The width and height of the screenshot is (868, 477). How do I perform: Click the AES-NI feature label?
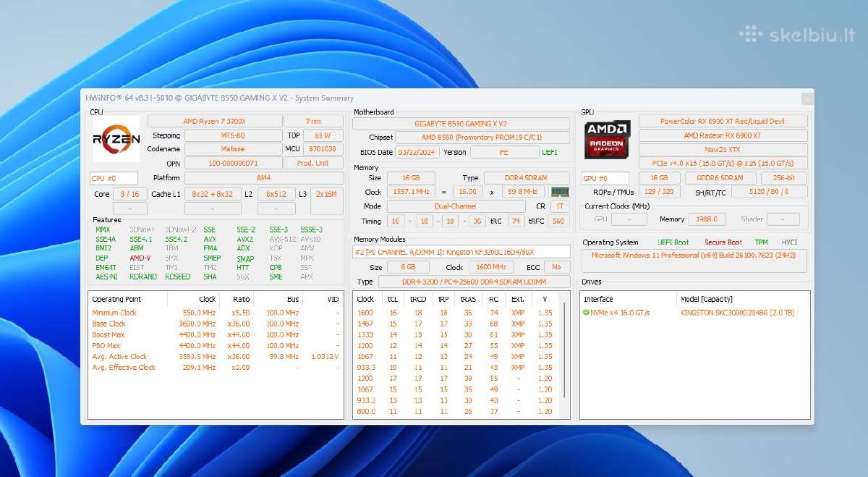(106, 277)
